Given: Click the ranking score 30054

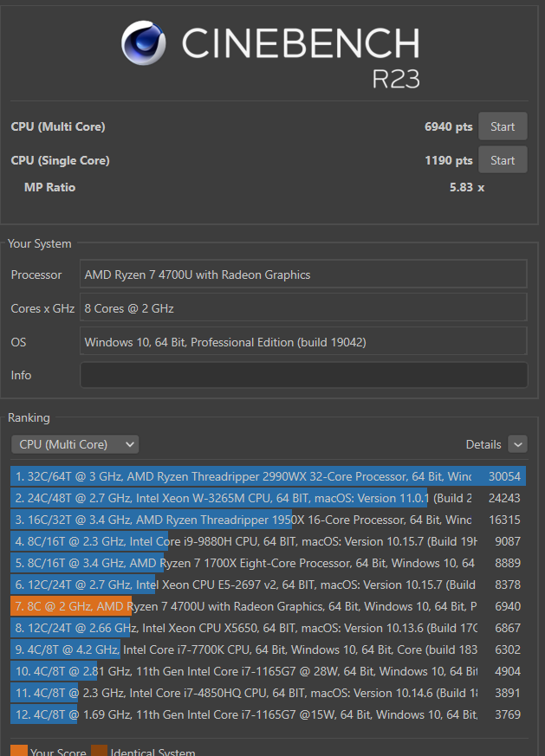Looking at the screenshot, I should tap(504, 476).
